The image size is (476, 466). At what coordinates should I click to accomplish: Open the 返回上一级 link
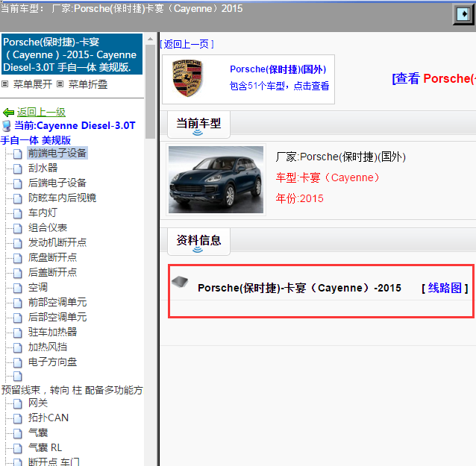[x=41, y=113]
